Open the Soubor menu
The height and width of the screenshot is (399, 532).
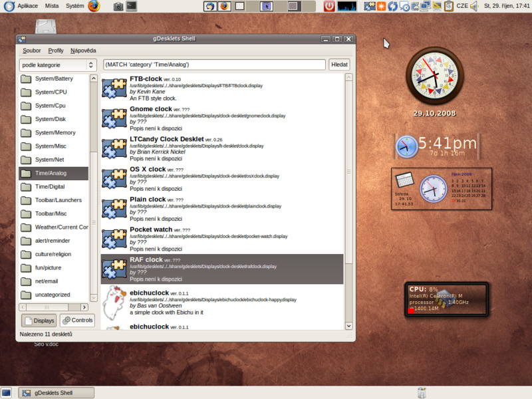[x=31, y=51]
